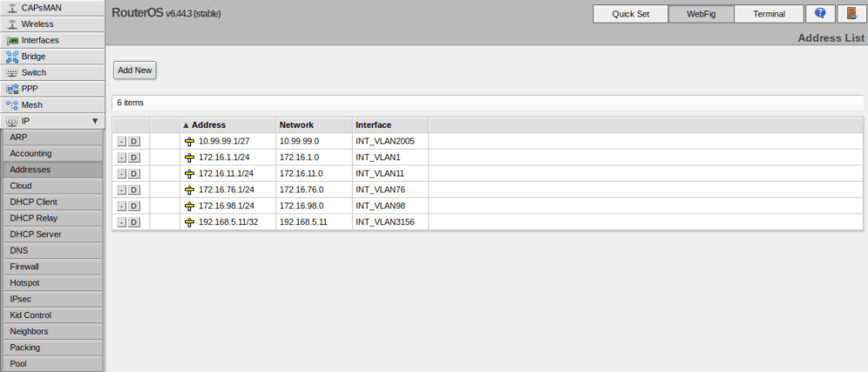Open the 172.16.76.1/24 address entry
Viewport: 868px width, 372px height.
pyautogui.click(x=226, y=189)
